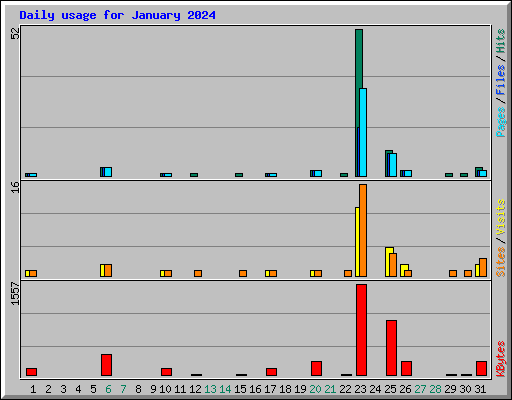
Task: Click the cyan Pages bar for day 25
Action: 393,165
